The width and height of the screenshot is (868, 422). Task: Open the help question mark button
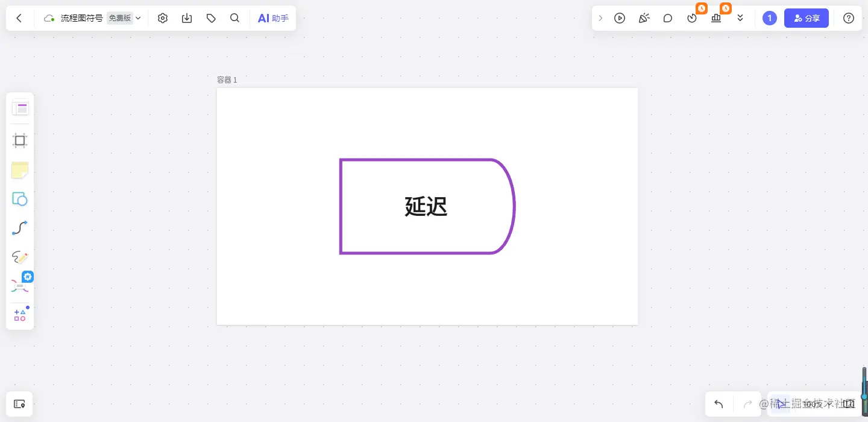click(849, 18)
